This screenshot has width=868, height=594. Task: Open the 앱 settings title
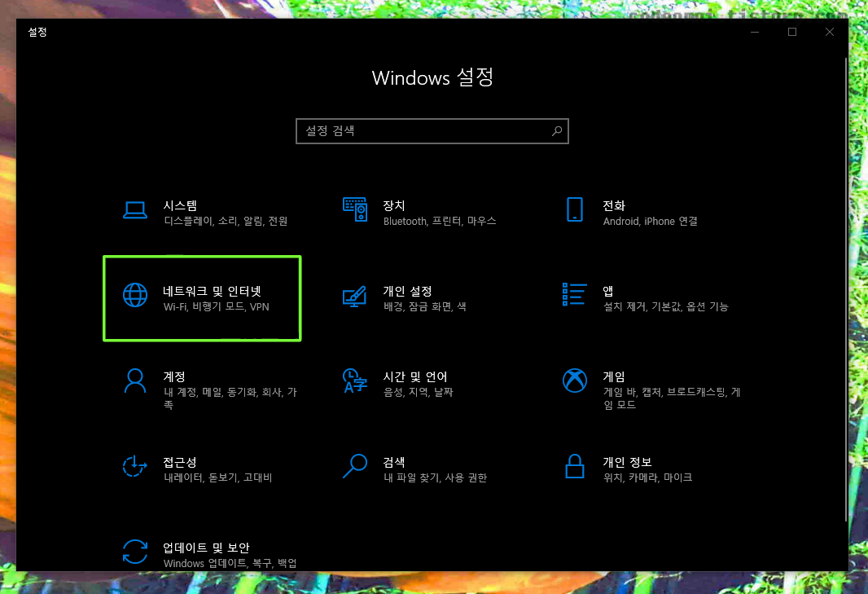click(x=607, y=291)
